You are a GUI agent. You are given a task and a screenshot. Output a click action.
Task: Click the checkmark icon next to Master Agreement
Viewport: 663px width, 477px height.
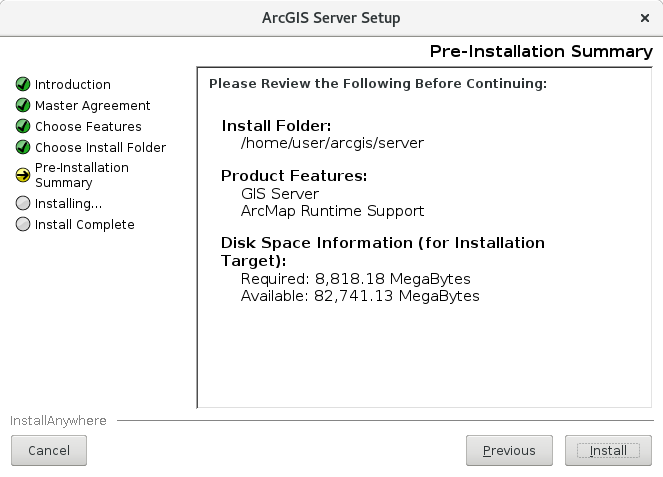point(23,105)
